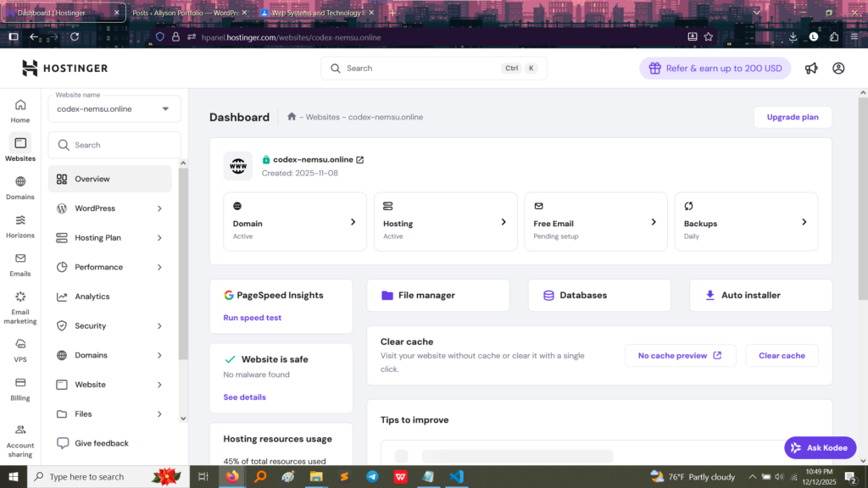Click the Run speed test link
Screen dimensions: 868x488
click(252, 318)
